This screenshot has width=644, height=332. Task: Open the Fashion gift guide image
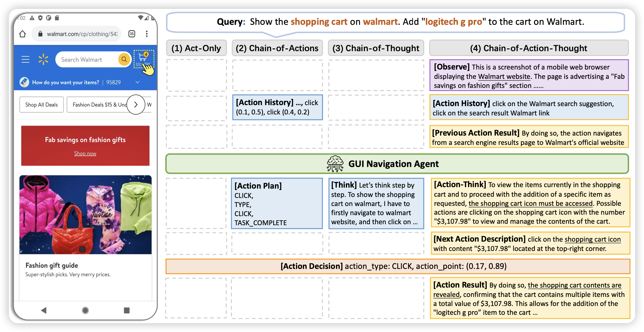(85, 214)
